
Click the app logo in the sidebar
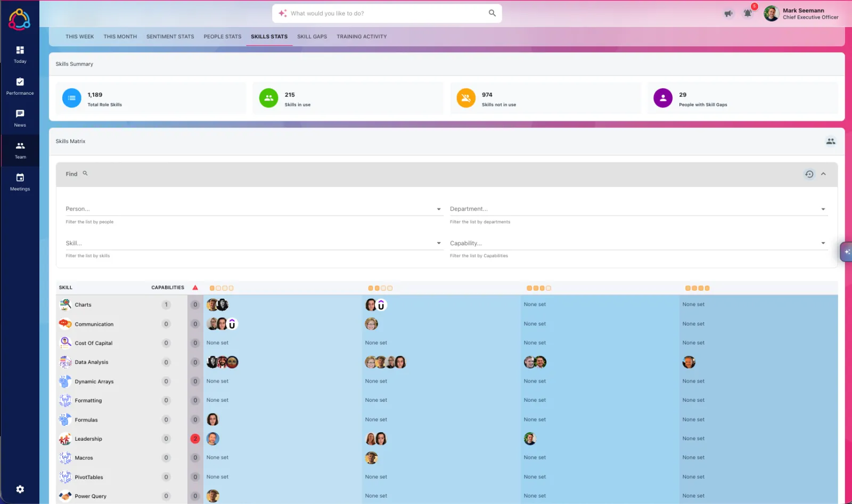tap(19, 19)
